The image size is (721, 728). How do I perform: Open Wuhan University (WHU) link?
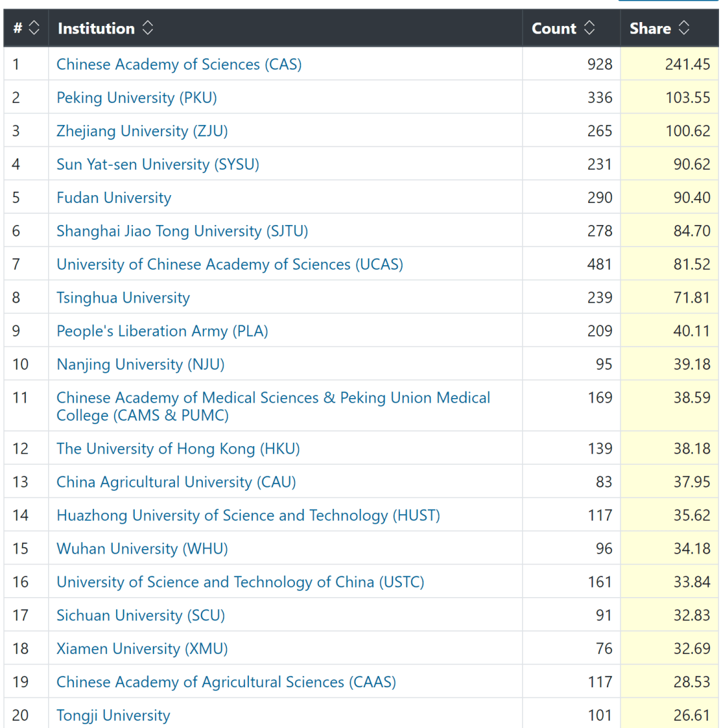[x=142, y=549]
